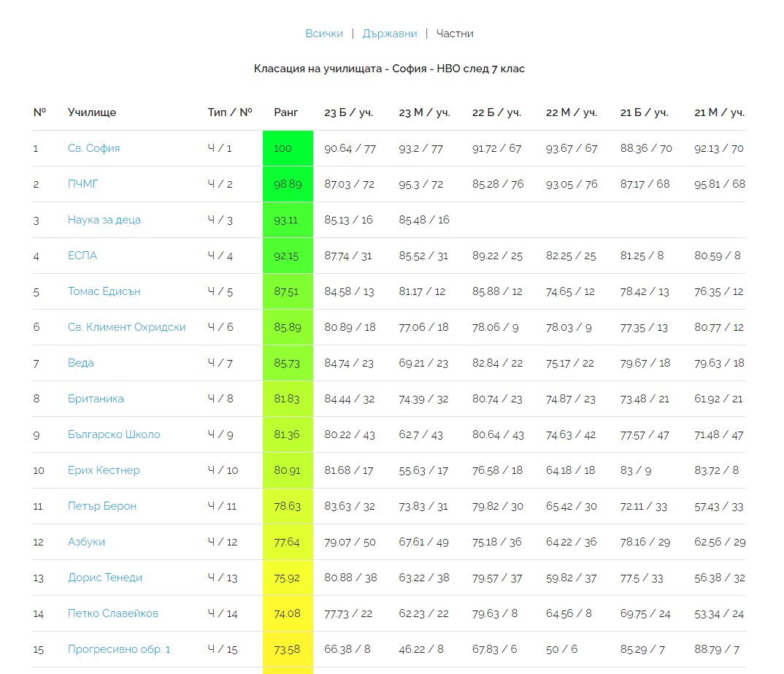784x674 pixels.
Task: Open the ПЧМГ school link
Action: tap(82, 184)
